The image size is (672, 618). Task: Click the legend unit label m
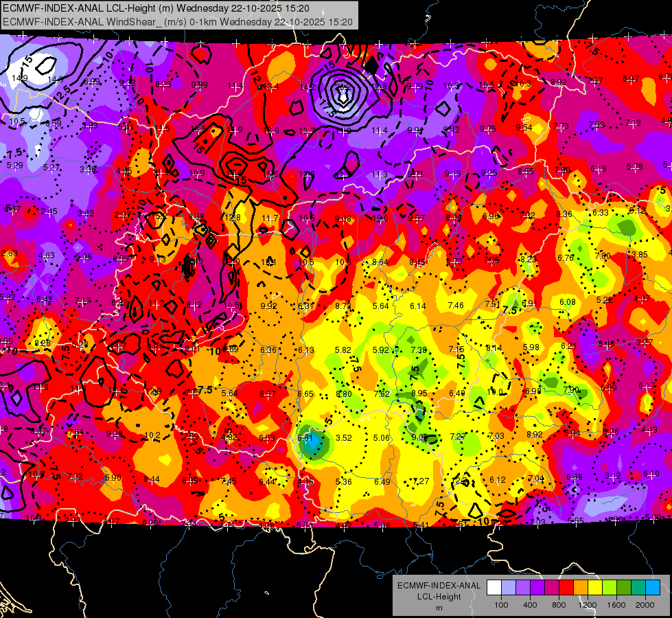(x=439, y=608)
